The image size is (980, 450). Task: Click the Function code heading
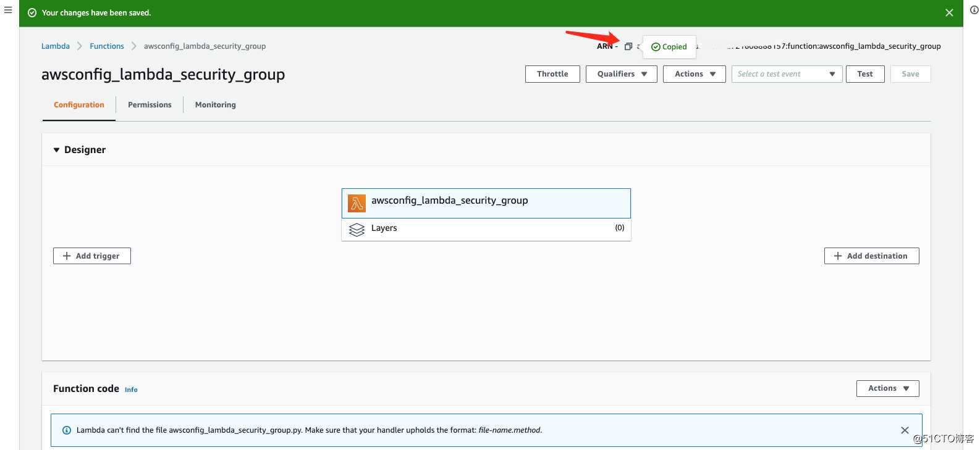[x=86, y=389]
